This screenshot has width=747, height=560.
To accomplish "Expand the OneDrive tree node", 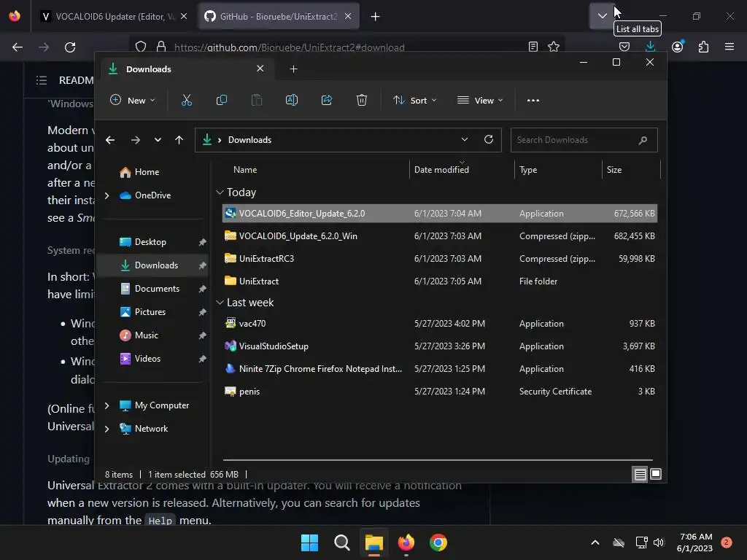I will point(107,195).
